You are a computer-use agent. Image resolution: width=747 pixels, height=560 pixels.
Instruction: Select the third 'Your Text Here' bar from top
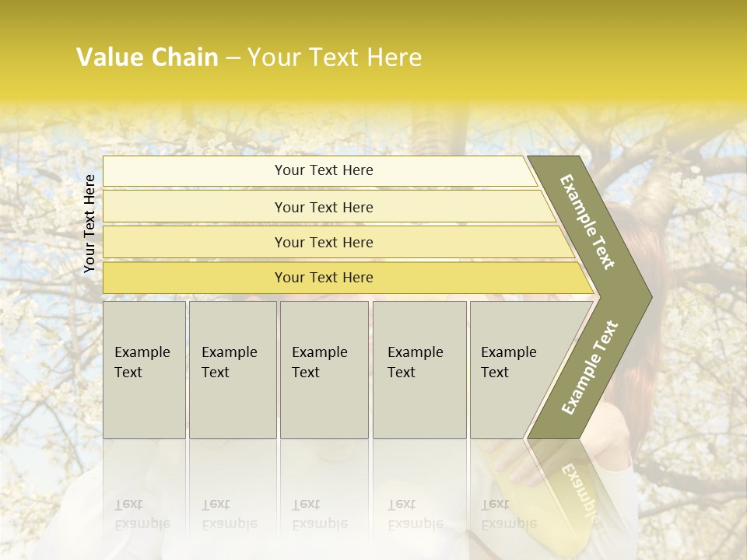pos(324,242)
